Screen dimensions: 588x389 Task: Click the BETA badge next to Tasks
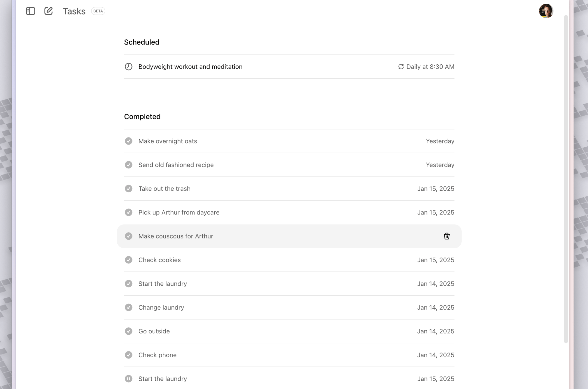[98, 11]
